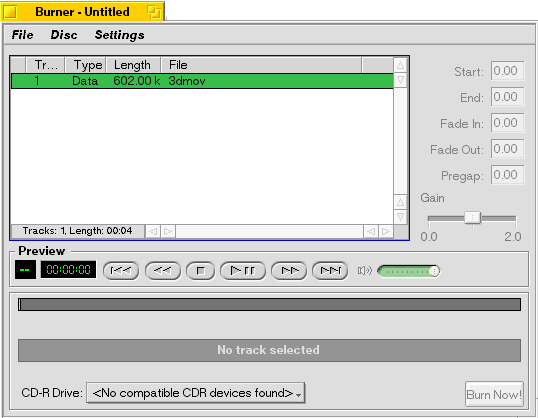Click the speaker volume icon
Viewport: 538px width, 418px height.
364,271
